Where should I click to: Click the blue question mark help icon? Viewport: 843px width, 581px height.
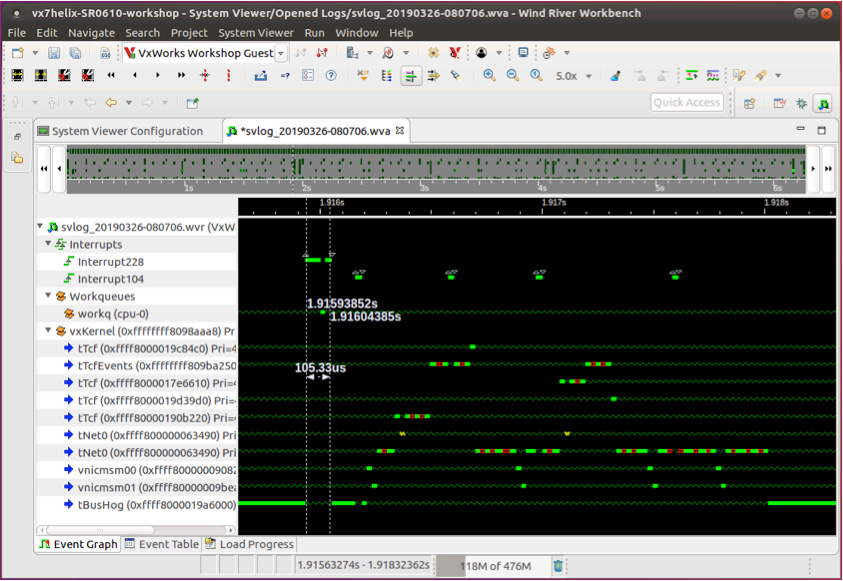[331, 75]
